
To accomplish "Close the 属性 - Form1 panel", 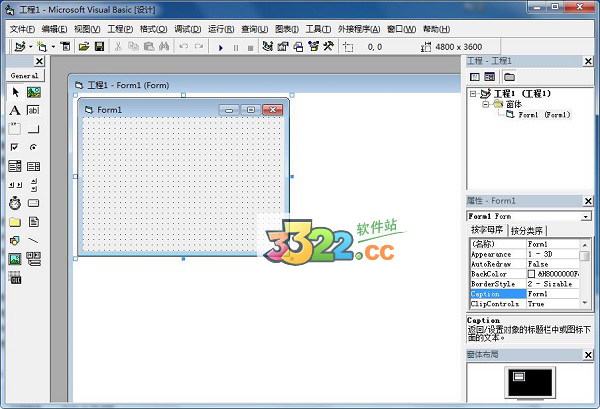I will (588, 201).
